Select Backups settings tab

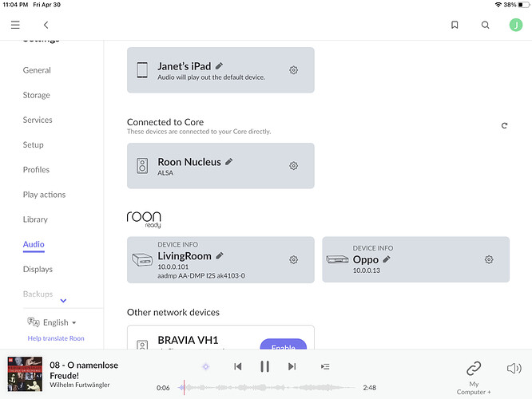pos(38,294)
